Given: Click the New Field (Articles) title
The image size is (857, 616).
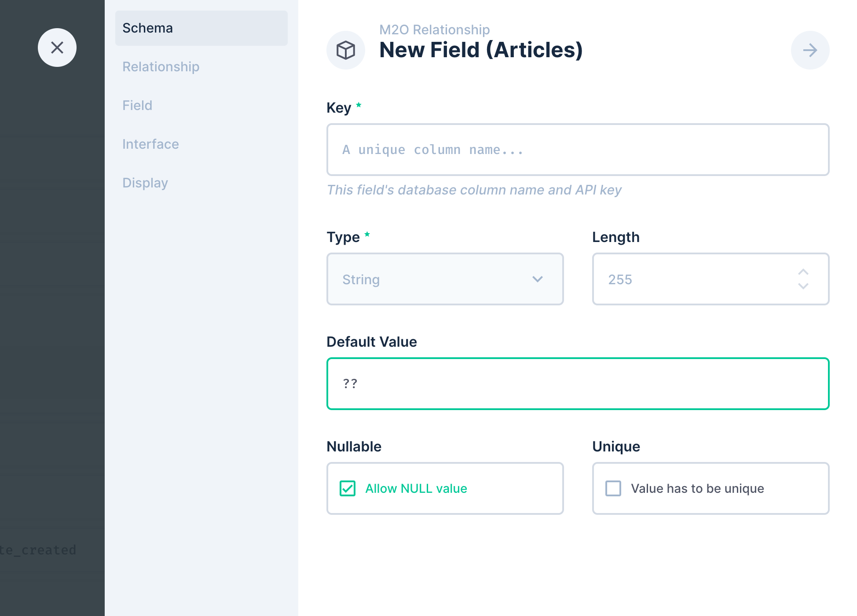Looking at the screenshot, I should pos(481,50).
